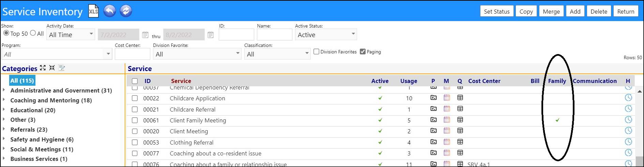Export service inventory to XLS
Screen dimensions: 644x167
[93, 11]
